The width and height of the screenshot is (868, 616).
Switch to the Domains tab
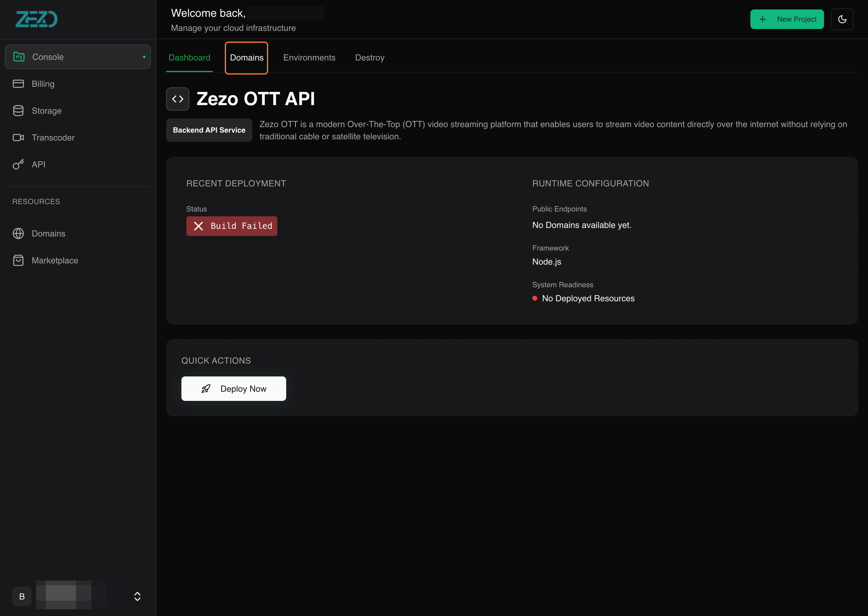(x=246, y=58)
